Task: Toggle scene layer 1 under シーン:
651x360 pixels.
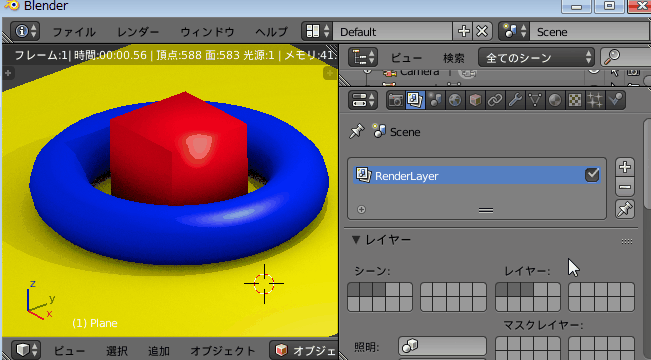Action: (x=354, y=290)
